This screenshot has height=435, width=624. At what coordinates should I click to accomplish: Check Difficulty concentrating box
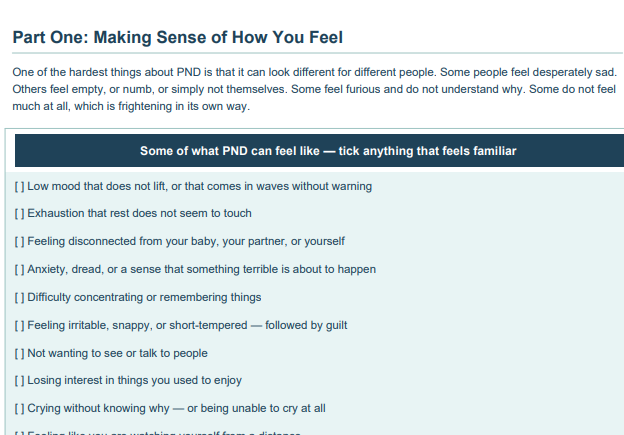pyautogui.click(x=20, y=297)
